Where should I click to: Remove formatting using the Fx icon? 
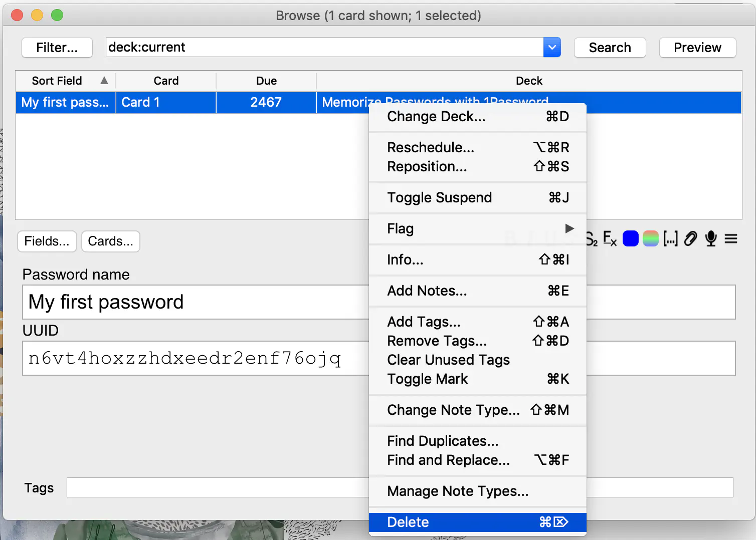coord(610,238)
